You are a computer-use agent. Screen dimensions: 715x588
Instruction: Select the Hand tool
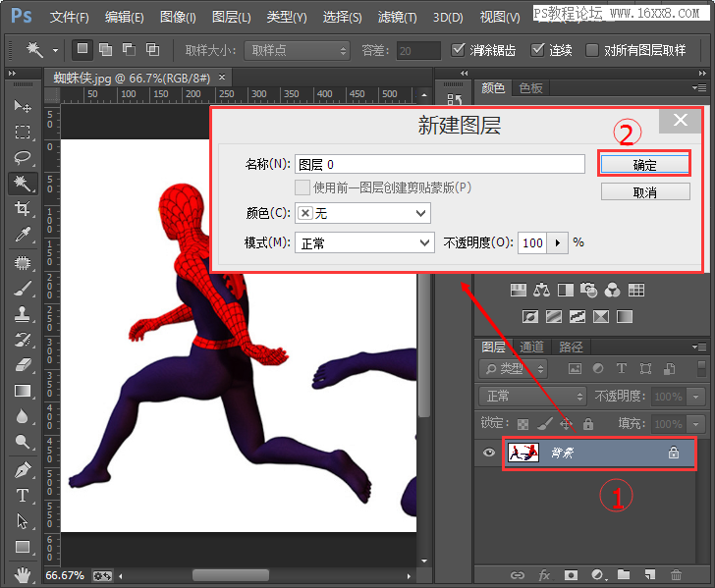[x=22, y=575]
